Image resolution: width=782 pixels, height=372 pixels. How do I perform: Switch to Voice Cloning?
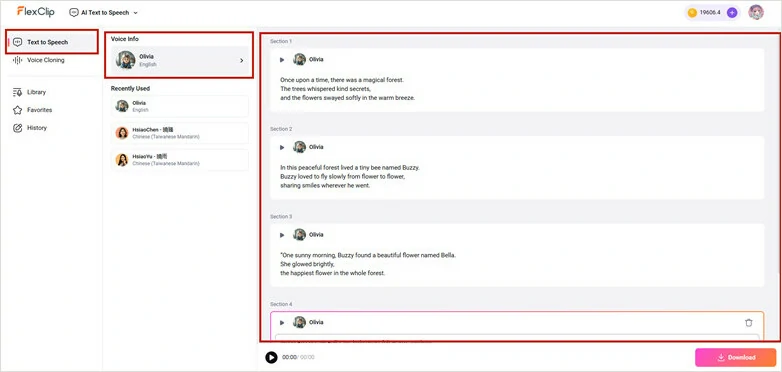tap(45, 60)
